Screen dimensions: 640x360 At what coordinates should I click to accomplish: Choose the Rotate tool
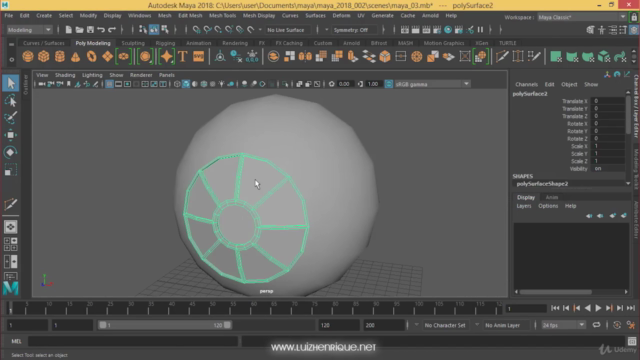(11, 152)
